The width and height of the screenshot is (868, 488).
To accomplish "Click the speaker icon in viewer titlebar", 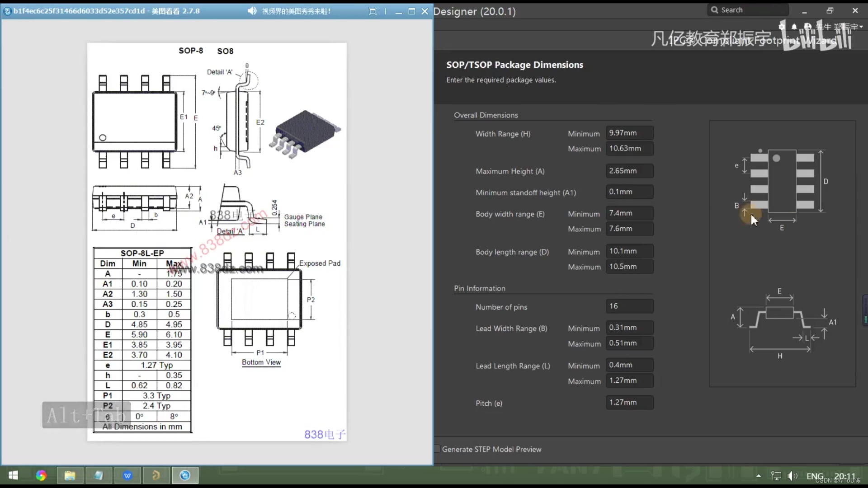I will pos(252,11).
